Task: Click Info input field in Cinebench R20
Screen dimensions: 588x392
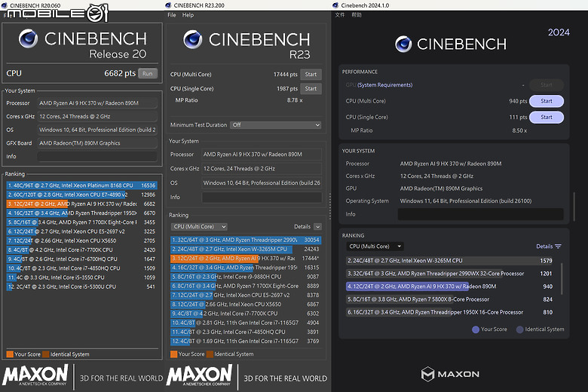Action: [x=97, y=157]
